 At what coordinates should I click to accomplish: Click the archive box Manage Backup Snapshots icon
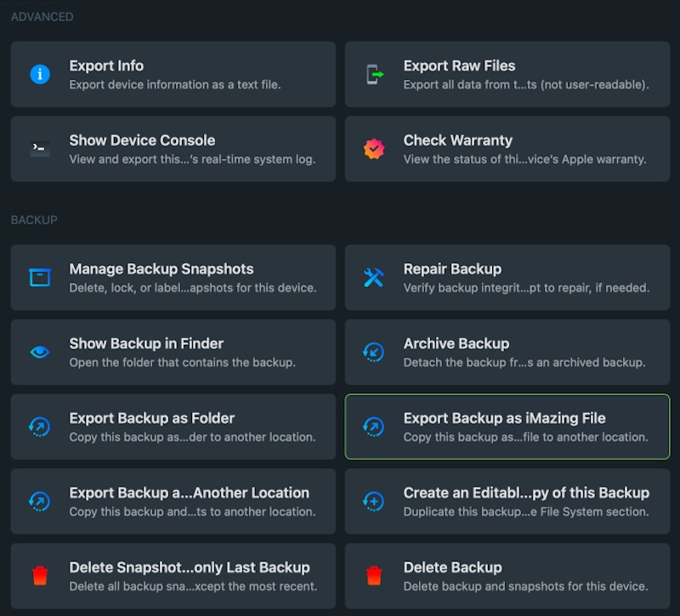[x=39, y=278]
